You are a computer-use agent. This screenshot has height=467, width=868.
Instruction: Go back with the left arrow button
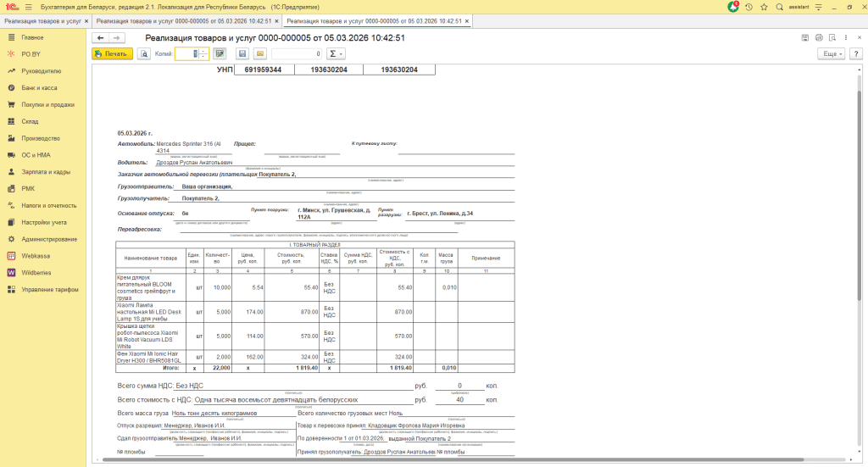click(x=100, y=38)
